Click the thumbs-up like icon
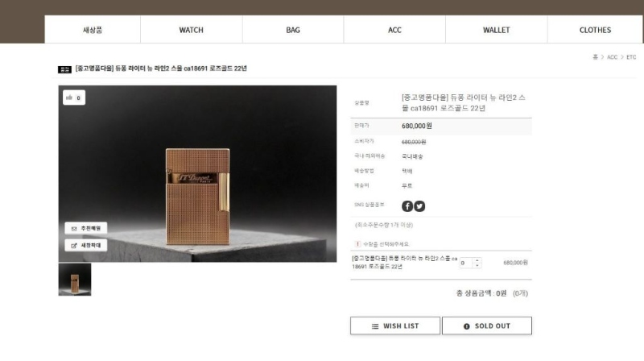Screen dimensions: 644x361 69,98
